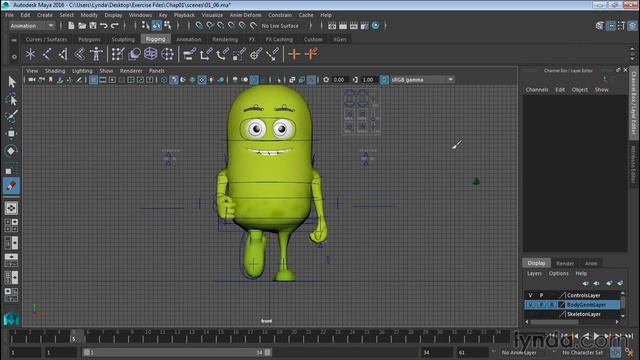The width and height of the screenshot is (640, 360).
Task: Open the Attribute Editor side tab
Action: [x=633, y=164]
